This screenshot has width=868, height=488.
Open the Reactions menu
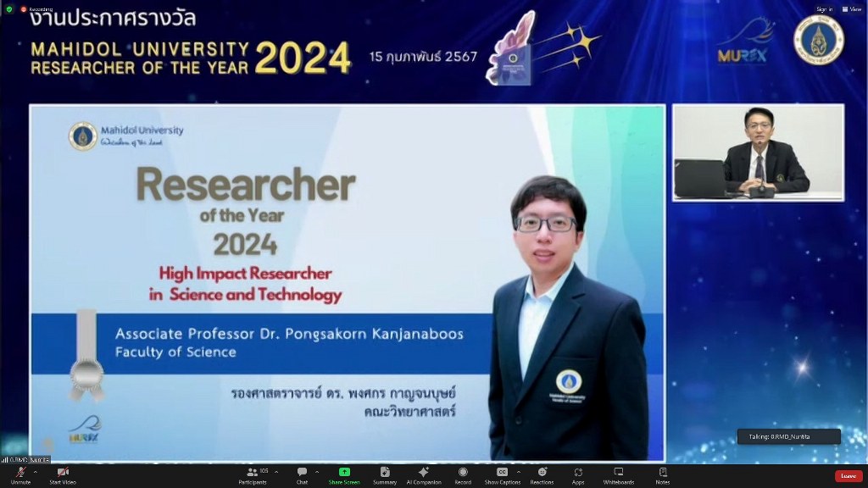(x=542, y=475)
